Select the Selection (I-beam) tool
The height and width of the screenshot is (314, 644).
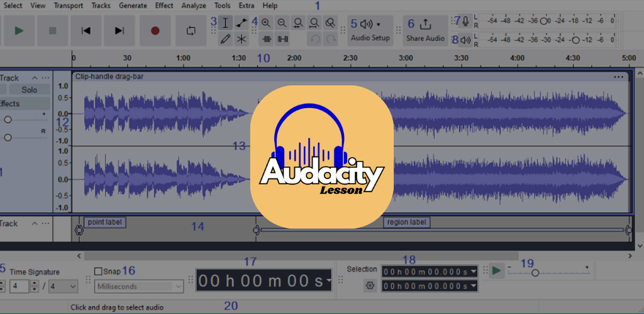pyautogui.click(x=225, y=23)
